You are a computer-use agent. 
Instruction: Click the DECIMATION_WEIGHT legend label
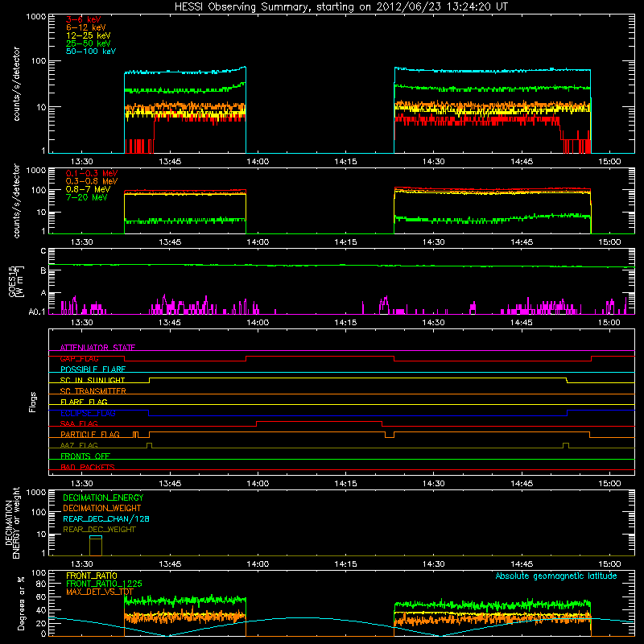[102, 508]
